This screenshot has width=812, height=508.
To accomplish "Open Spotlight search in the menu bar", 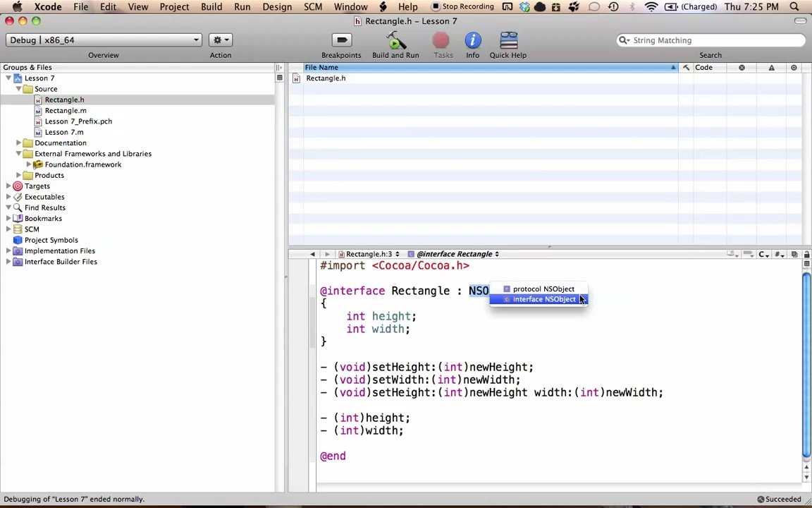I will 794,7.
